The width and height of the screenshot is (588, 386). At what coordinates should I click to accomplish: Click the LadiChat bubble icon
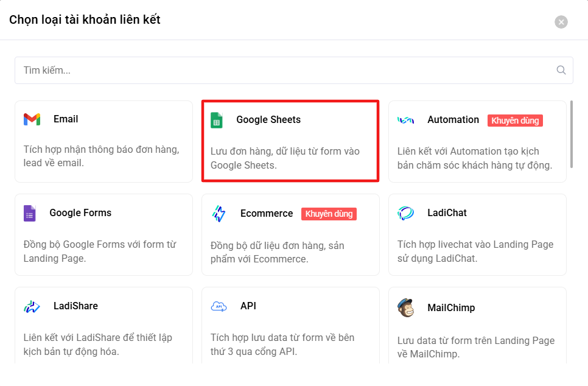pos(406,213)
